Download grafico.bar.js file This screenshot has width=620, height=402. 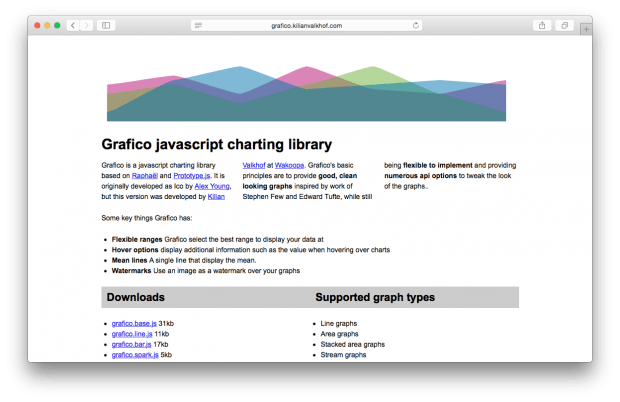point(131,344)
